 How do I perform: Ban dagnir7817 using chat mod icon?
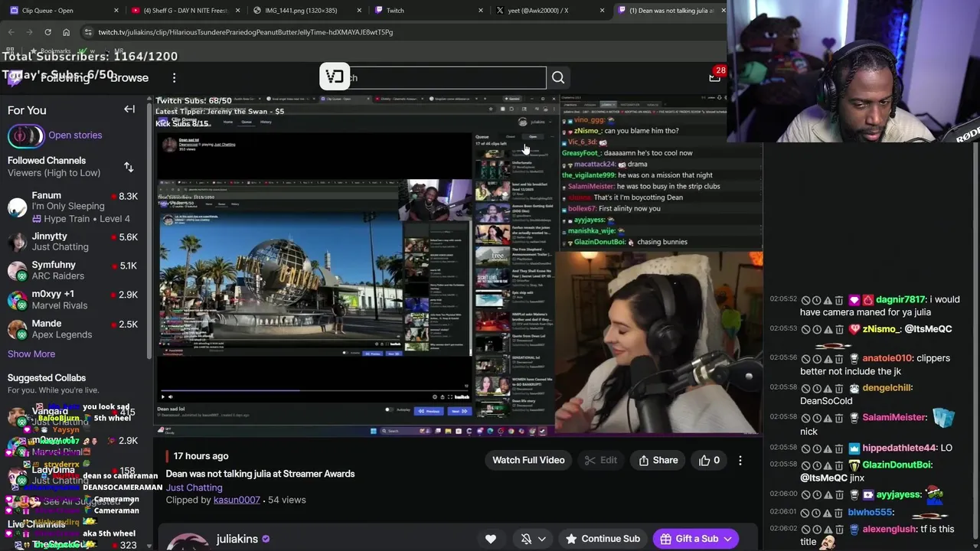tap(805, 301)
